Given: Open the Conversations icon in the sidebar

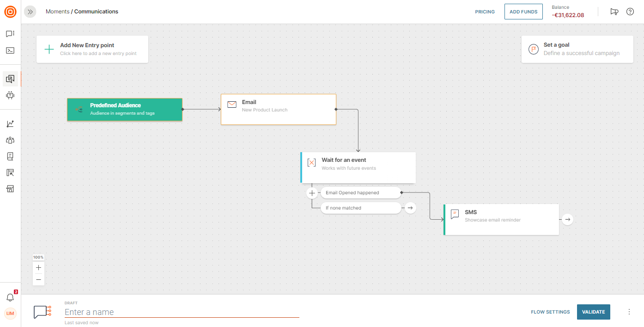Looking at the screenshot, I should click(10, 34).
